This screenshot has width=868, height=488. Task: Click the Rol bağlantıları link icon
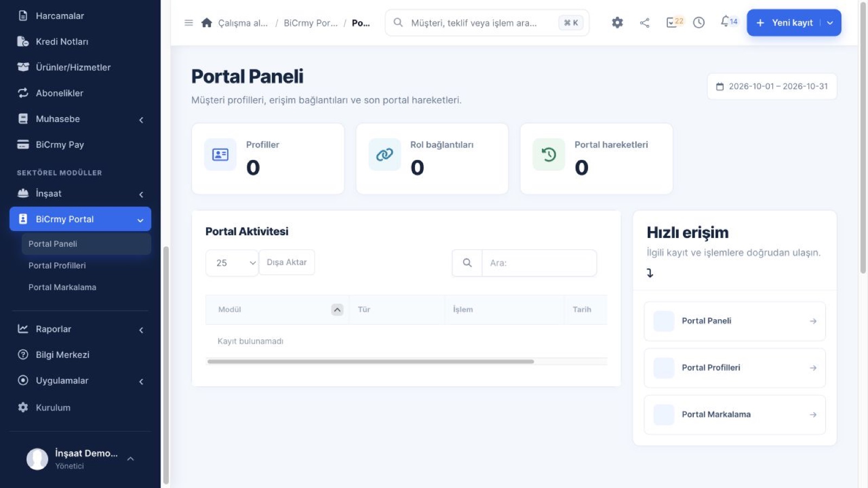[x=385, y=155]
